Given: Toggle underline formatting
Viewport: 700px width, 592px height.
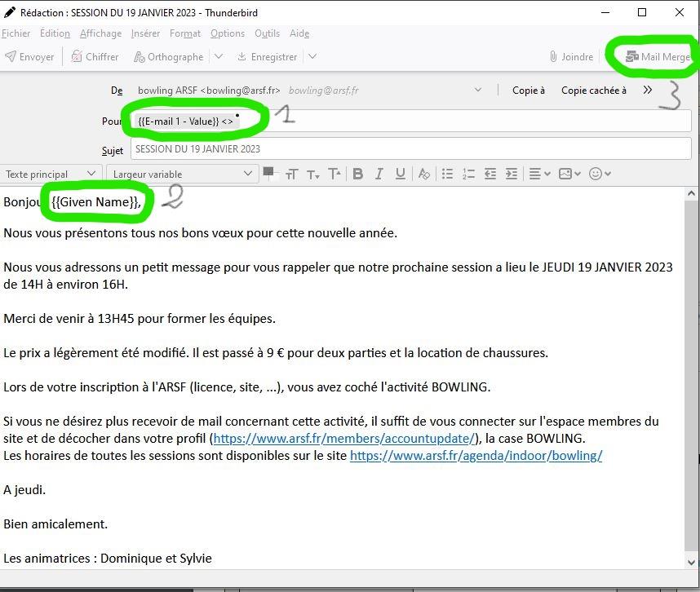Looking at the screenshot, I should click(401, 174).
